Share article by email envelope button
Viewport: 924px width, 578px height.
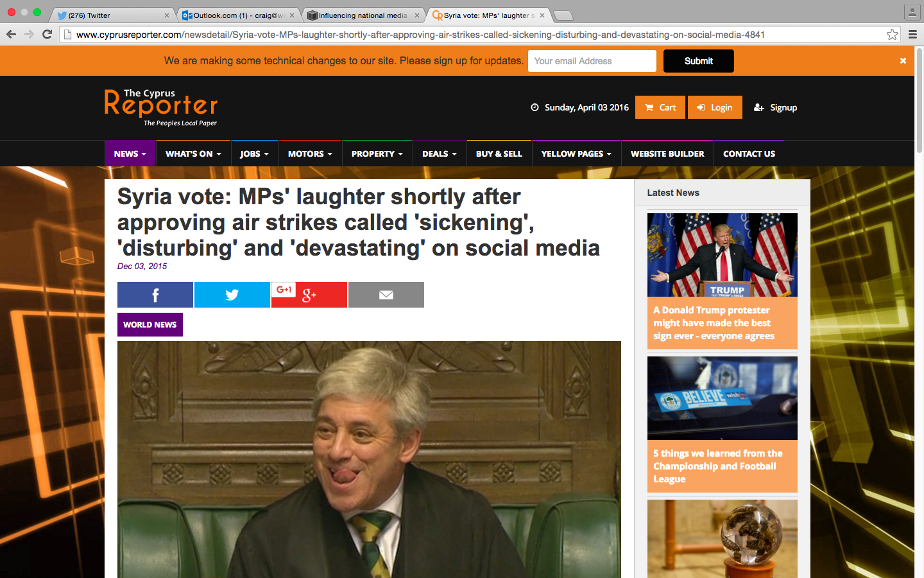[x=386, y=295]
